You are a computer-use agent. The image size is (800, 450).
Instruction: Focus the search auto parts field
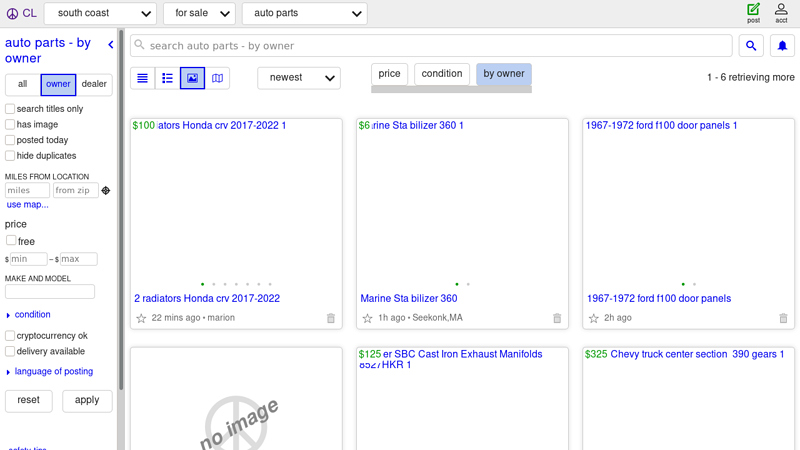click(x=432, y=46)
